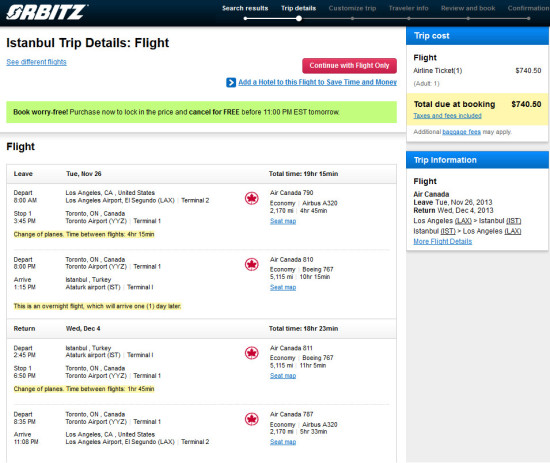Click the Customize trip step
The image size is (550, 463).
(x=352, y=8)
